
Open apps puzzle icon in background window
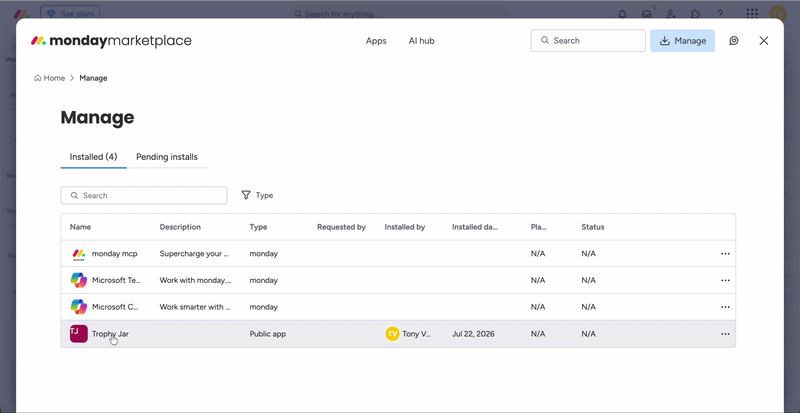tap(695, 14)
